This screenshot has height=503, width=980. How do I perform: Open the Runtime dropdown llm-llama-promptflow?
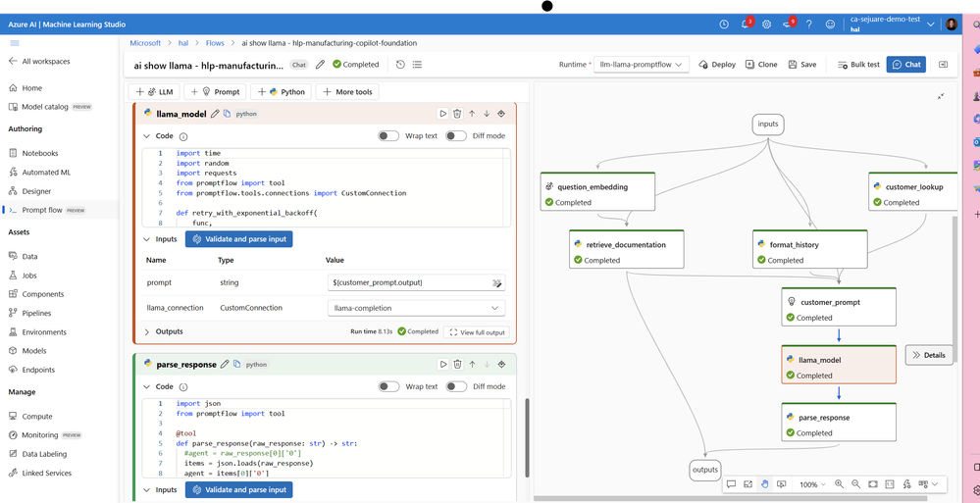point(641,65)
